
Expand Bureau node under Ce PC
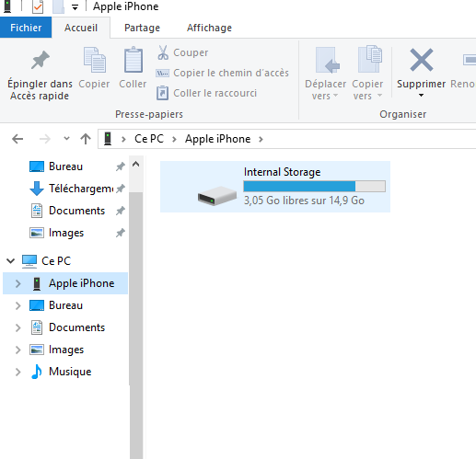[18, 305]
